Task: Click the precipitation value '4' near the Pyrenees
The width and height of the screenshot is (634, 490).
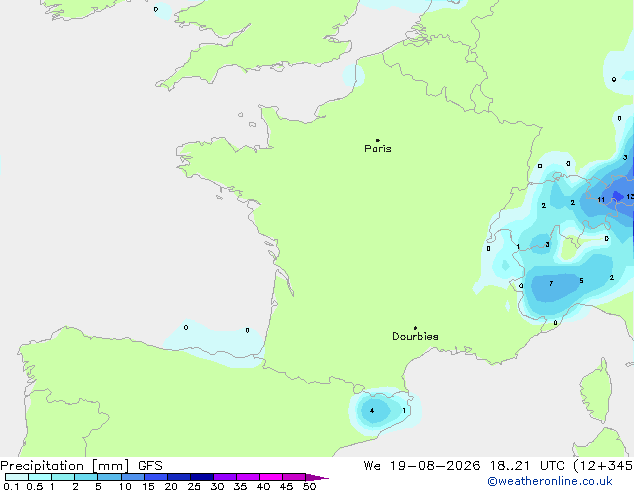Action: [x=372, y=411]
